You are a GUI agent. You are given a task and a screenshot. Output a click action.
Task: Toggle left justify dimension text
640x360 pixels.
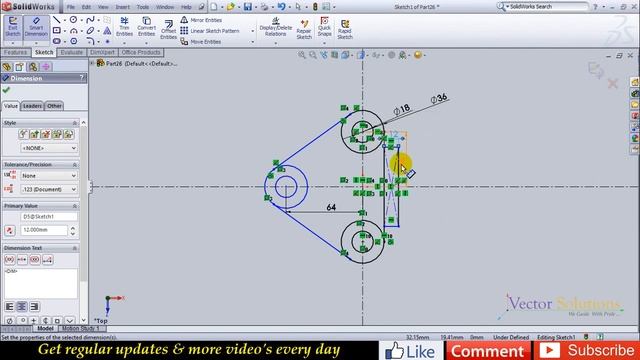[10, 307]
